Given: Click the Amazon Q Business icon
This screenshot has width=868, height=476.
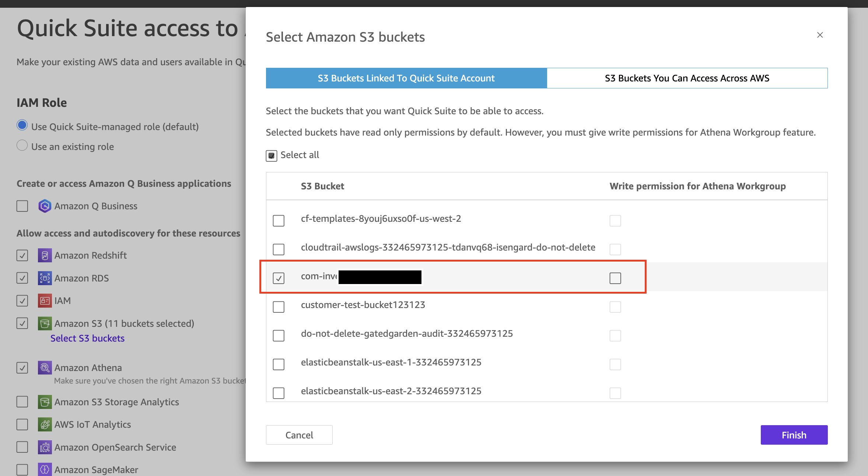Looking at the screenshot, I should tap(45, 206).
